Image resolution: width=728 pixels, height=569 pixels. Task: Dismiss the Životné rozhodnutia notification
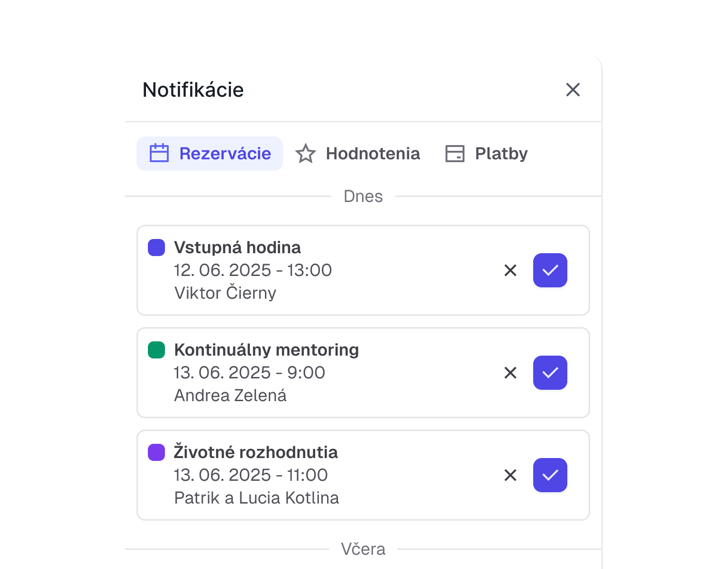click(510, 475)
